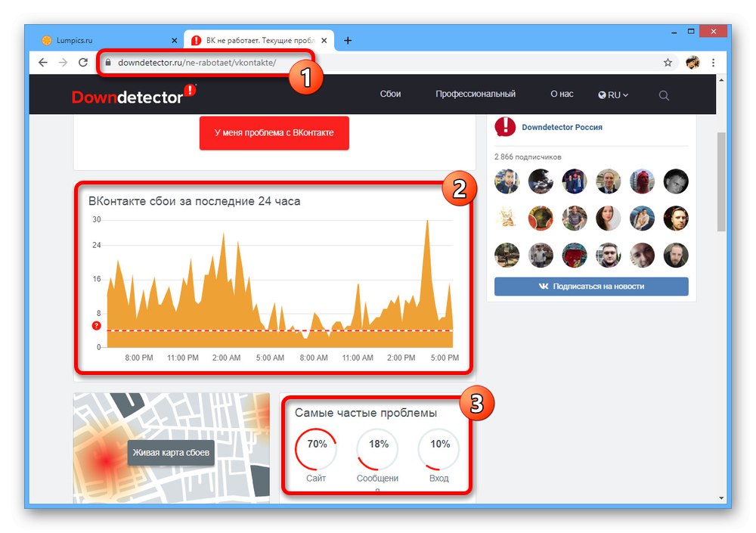This screenshot has width=756, height=533.
Task: Click the 5:00 PM chart axis label
Action: tap(445, 358)
